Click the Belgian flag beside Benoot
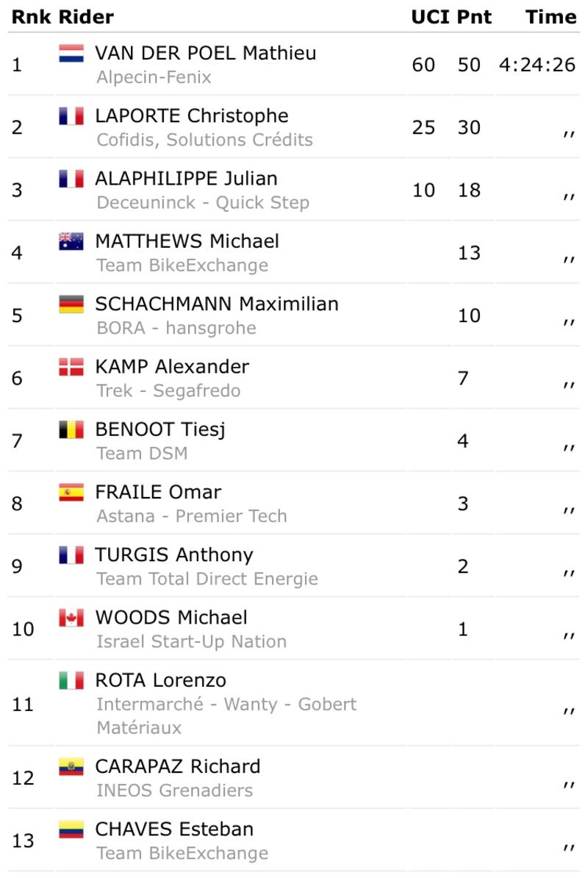Image resolution: width=588 pixels, height=878 pixels. tap(71, 429)
